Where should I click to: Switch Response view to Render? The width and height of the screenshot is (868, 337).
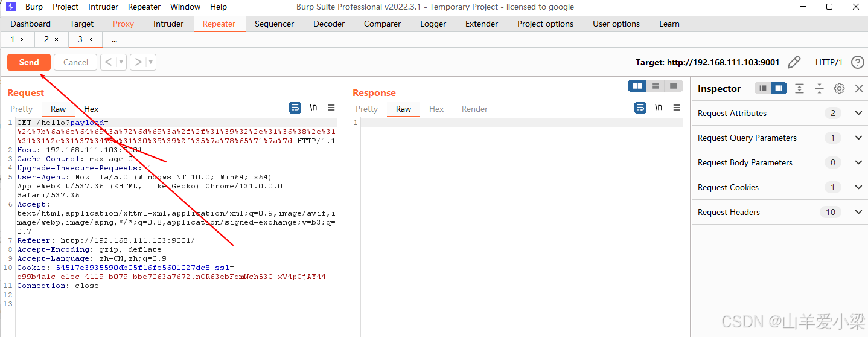(x=474, y=109)
